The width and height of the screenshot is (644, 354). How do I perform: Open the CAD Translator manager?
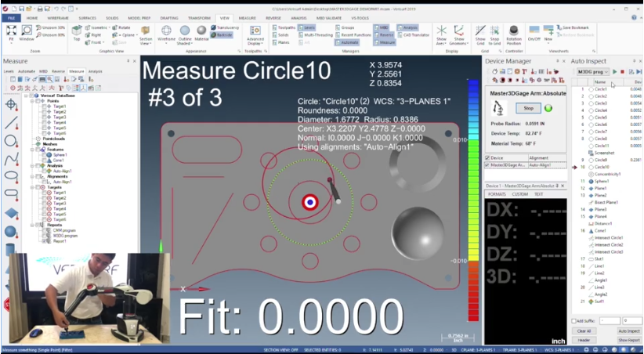(414, 35)
